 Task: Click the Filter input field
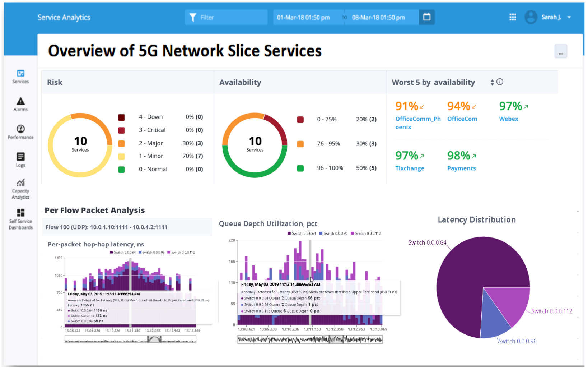pos(226,17)
